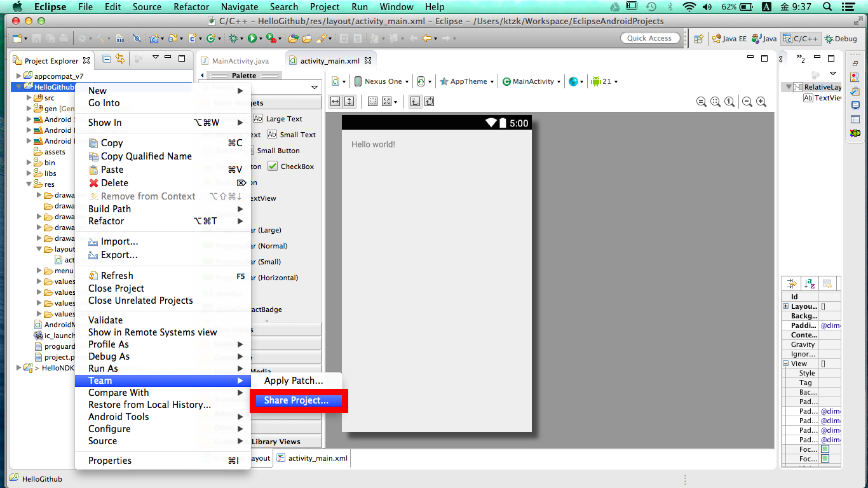Click the locale globe icon in the configuration bar

tap(574, 81)
